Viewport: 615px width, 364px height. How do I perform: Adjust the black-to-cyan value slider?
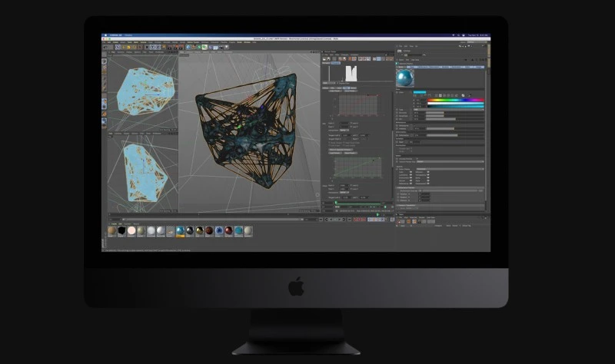coord(455,107)
